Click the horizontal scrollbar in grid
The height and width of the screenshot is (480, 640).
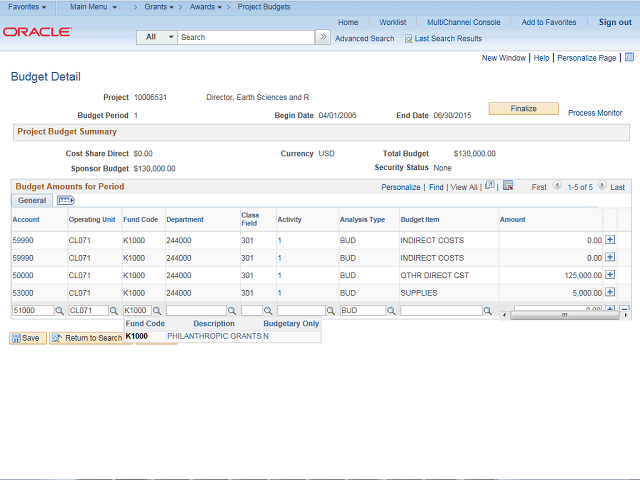(x=563, y=315)
